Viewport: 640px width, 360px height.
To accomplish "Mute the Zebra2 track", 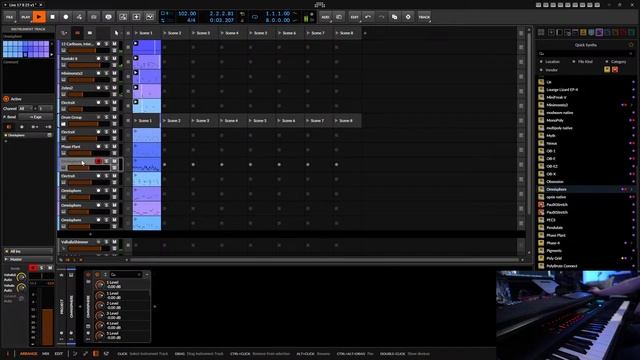I will (x=114, y=88).
